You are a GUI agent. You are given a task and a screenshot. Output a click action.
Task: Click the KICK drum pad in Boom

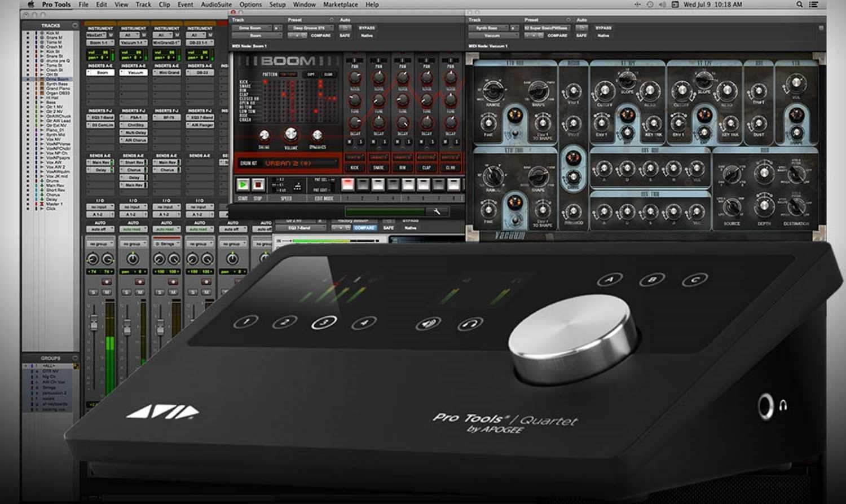pyautogui.click(x=354, y=168)
